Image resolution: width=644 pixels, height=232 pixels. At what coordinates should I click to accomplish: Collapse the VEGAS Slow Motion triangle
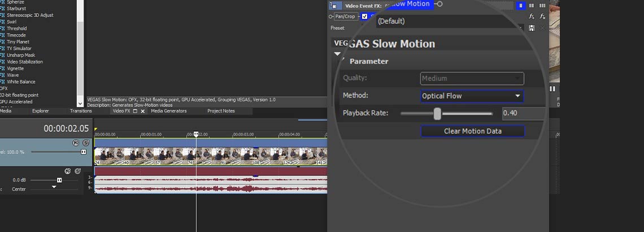(x=338, y=54)
